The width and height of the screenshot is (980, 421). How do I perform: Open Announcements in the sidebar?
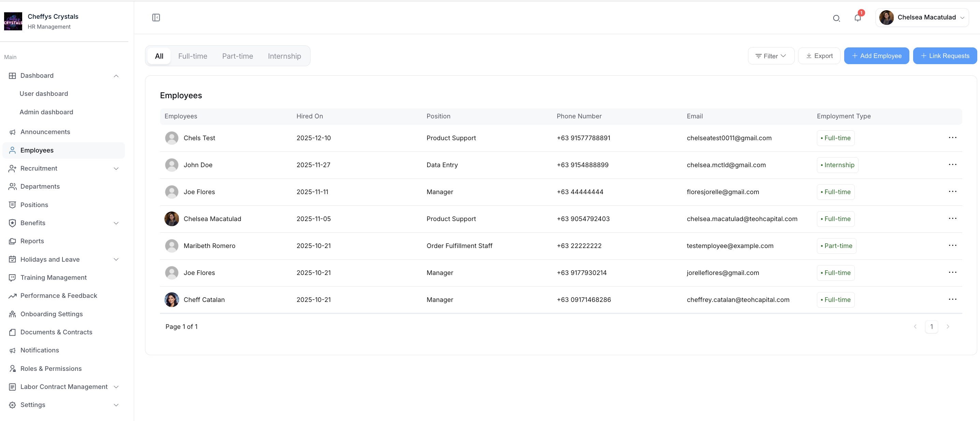point(45,132)
